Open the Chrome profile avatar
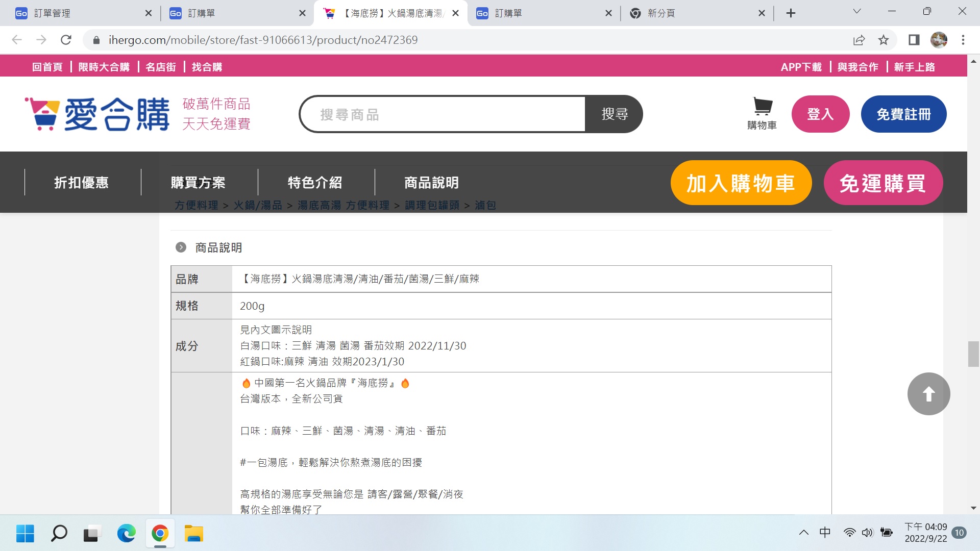 point(939,40)
